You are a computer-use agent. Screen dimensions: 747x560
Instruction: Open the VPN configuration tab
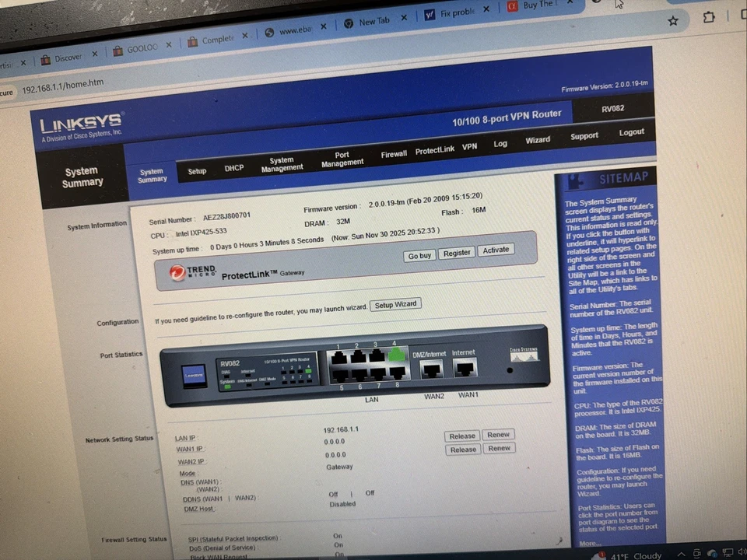pyautogui.click(x=468, y=146)
